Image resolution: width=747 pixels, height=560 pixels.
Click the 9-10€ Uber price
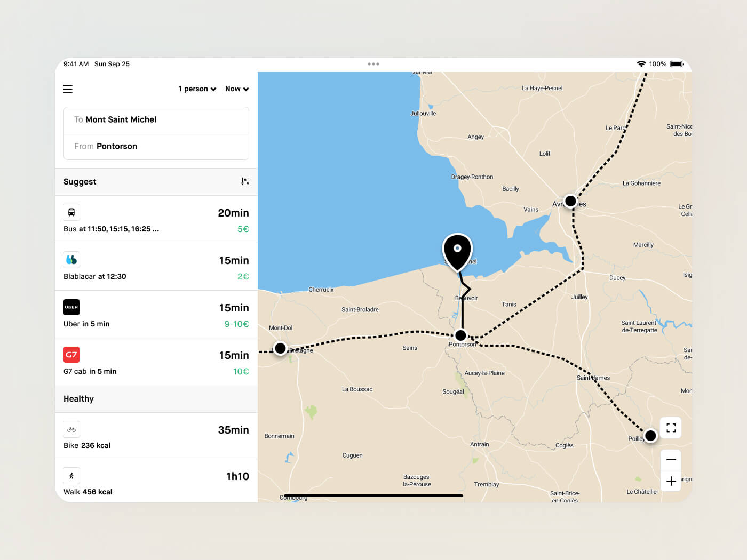[236, 324]
